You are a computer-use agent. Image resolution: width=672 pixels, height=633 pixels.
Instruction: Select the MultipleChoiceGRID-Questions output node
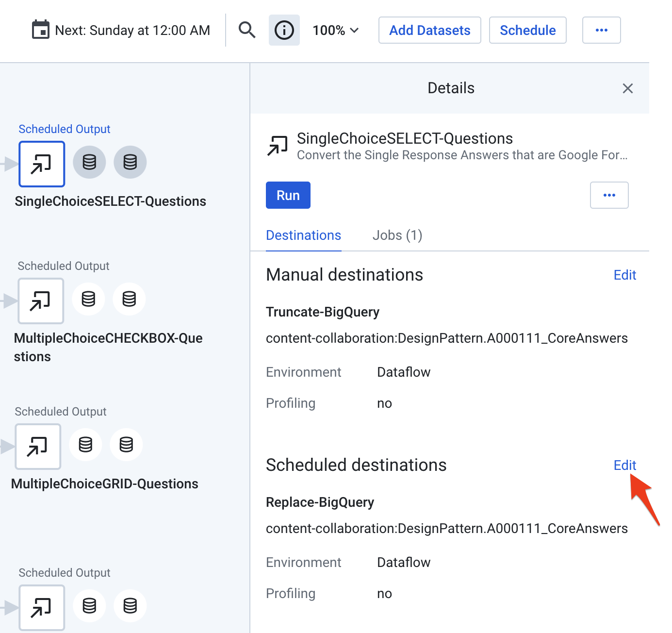(38, 447)
